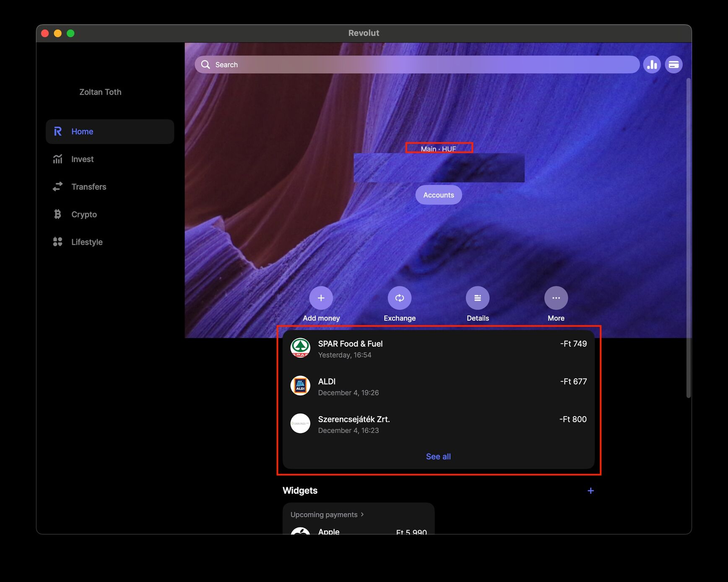Click the Main · HUF account label

tap(438, 149)
